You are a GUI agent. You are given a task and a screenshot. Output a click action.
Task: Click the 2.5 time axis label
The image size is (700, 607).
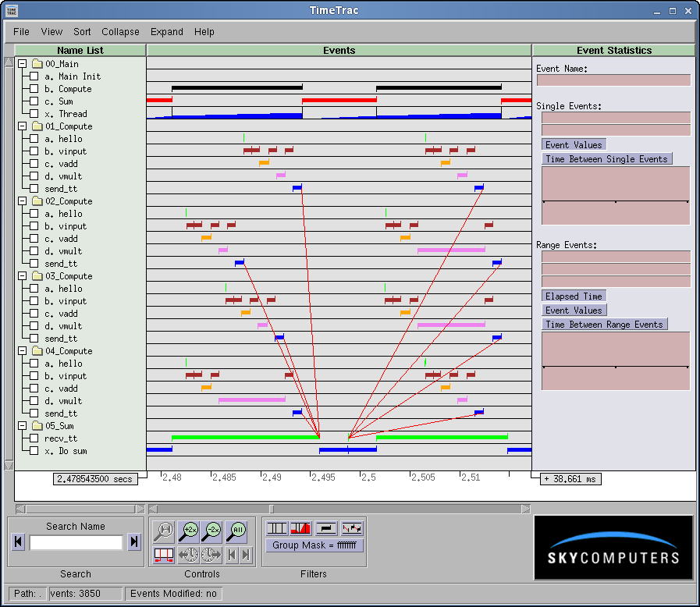(369, 477)
